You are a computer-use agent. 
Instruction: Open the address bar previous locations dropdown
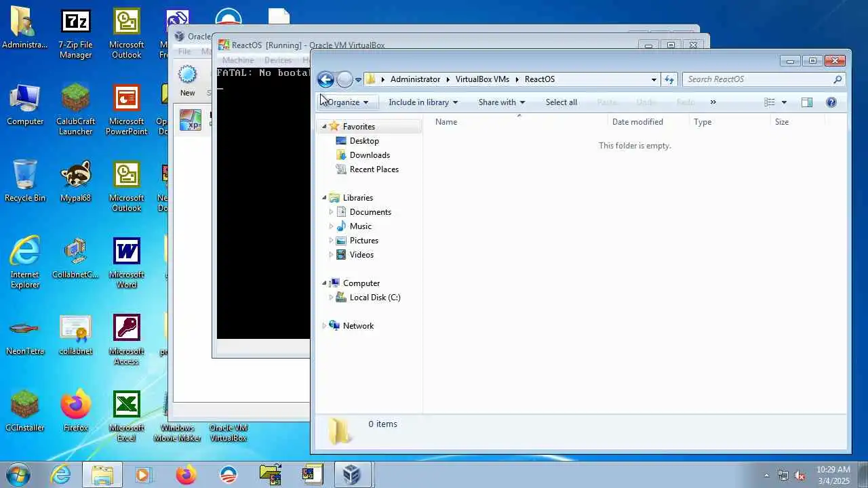(654, 79)
